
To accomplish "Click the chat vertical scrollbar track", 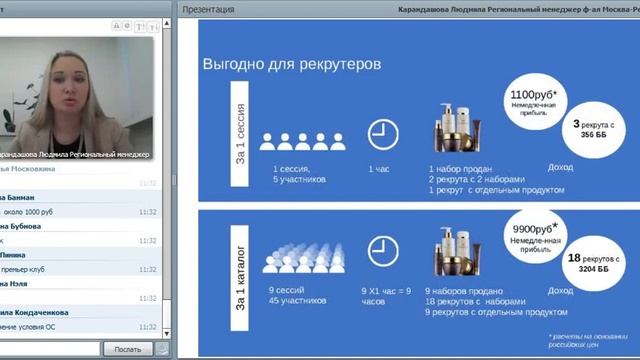I will [x=167, y=178].
